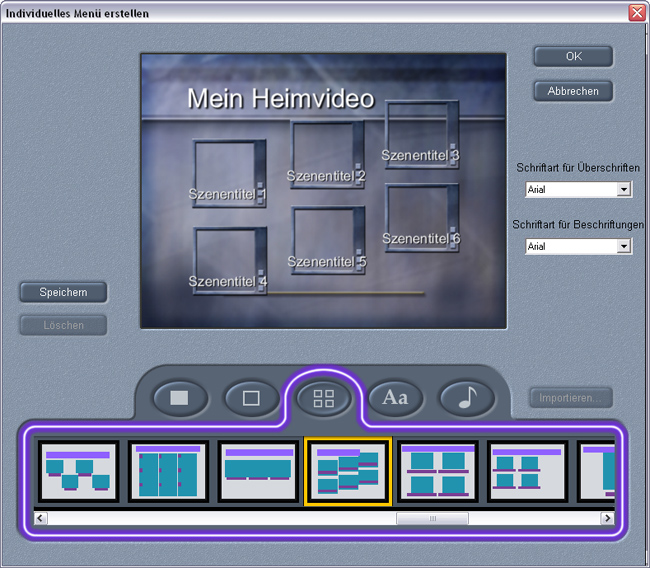Open the layout grid tab icon
650x568 pixels.
click(323, 398)
